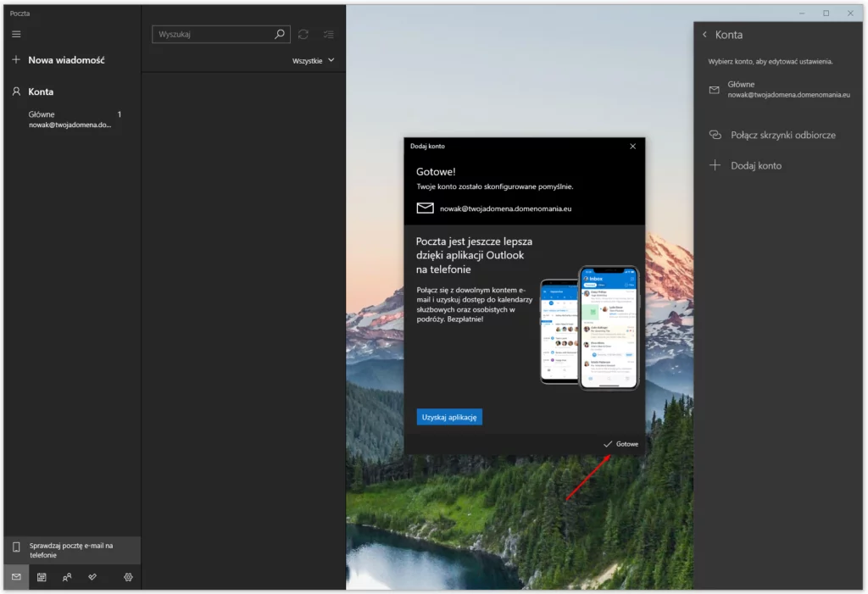The image size is (868, 594).
Task: Click the "Uzyskaj aplikację" button
Action: (x=449, y=416)
